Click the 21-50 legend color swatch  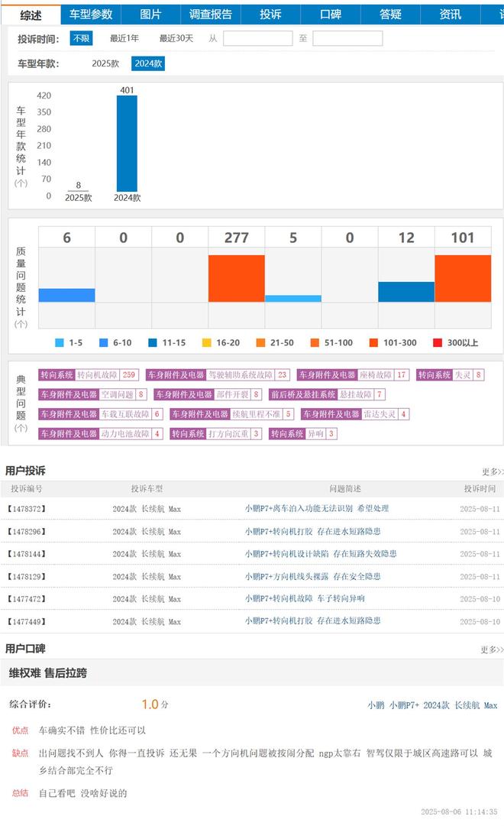pos(260,343)
